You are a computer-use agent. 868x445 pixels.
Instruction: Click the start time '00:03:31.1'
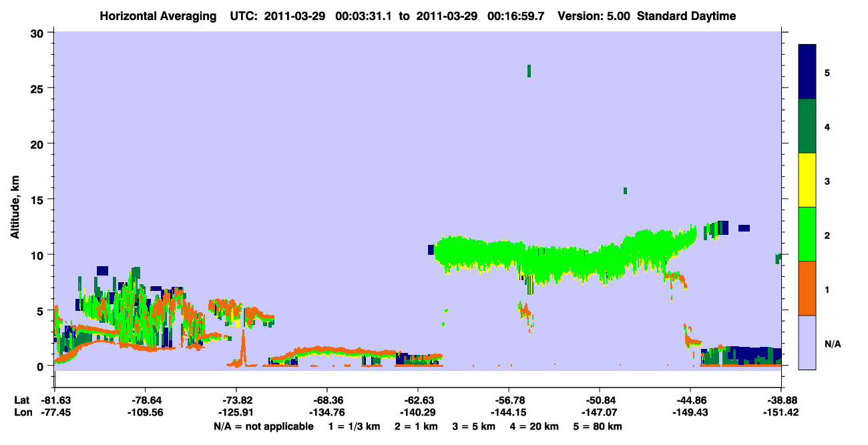pyautogui.click(x=365, y=16)
